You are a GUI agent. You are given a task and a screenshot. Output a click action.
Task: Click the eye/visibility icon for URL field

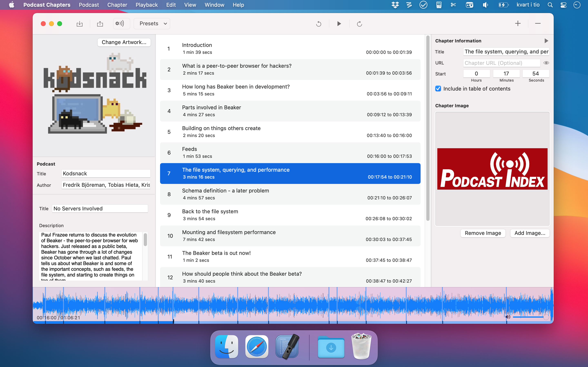547,63
